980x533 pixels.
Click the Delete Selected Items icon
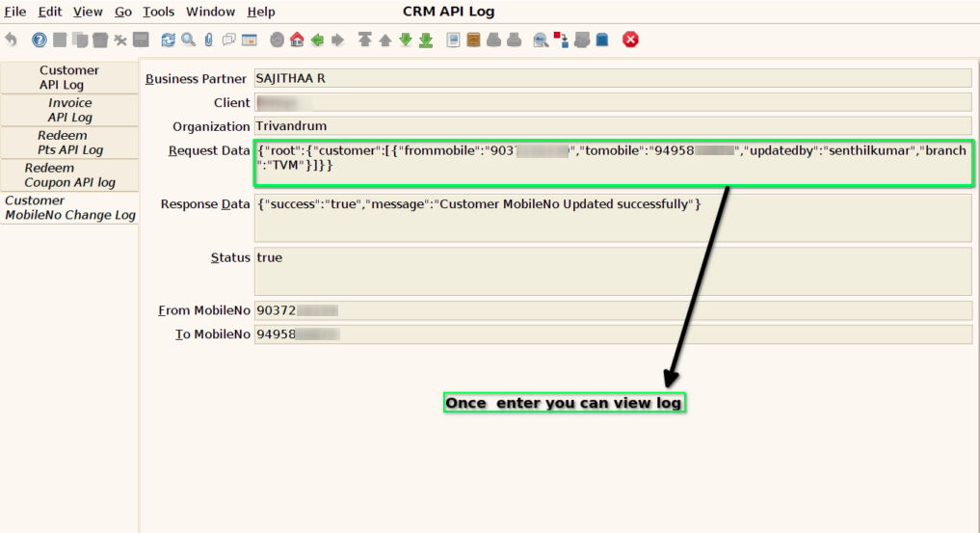pos(120,40)
